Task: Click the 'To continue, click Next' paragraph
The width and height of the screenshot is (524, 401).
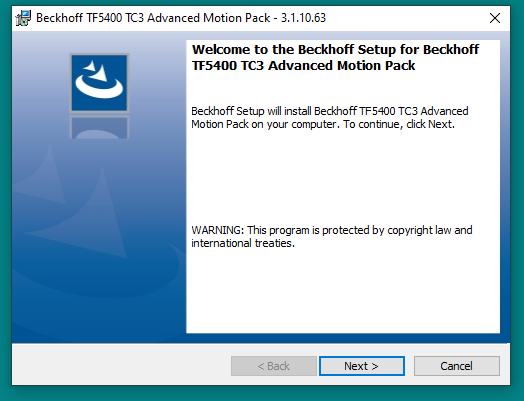Action: [330, 118]
